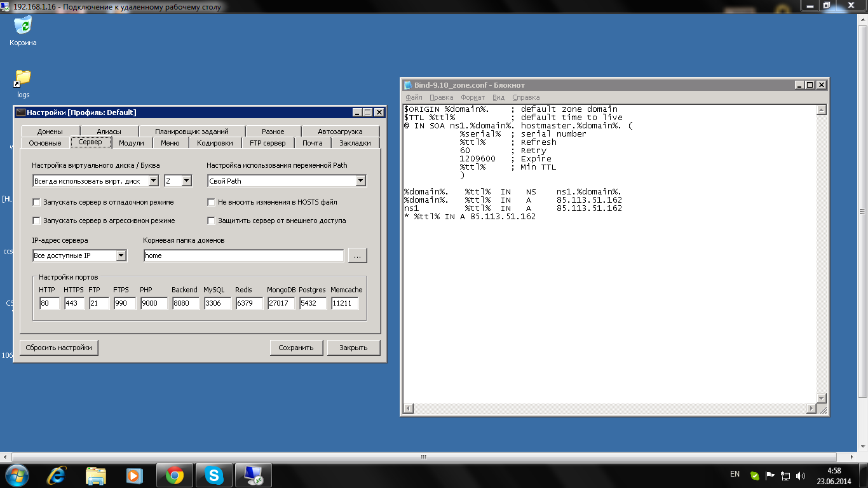The height and width of the screenshot is (488, 868).
Task: Switch to the Модули tab
Action: tap(132, 143)
